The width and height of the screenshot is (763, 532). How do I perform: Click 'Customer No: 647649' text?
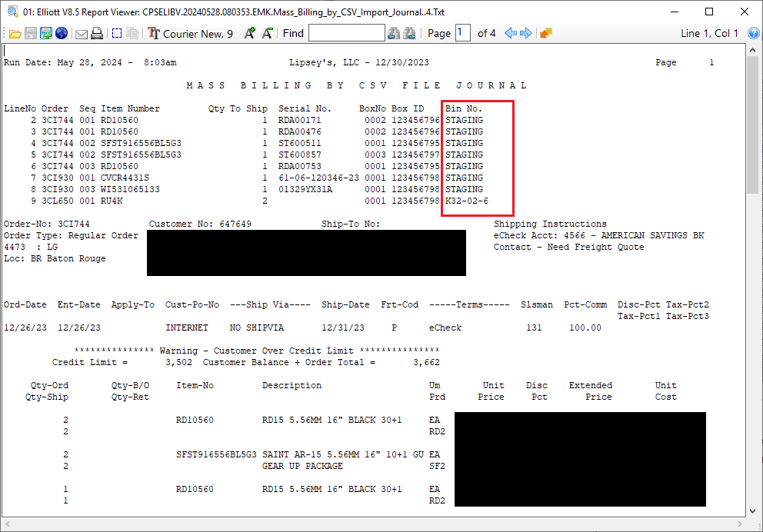tap(200, 224)
